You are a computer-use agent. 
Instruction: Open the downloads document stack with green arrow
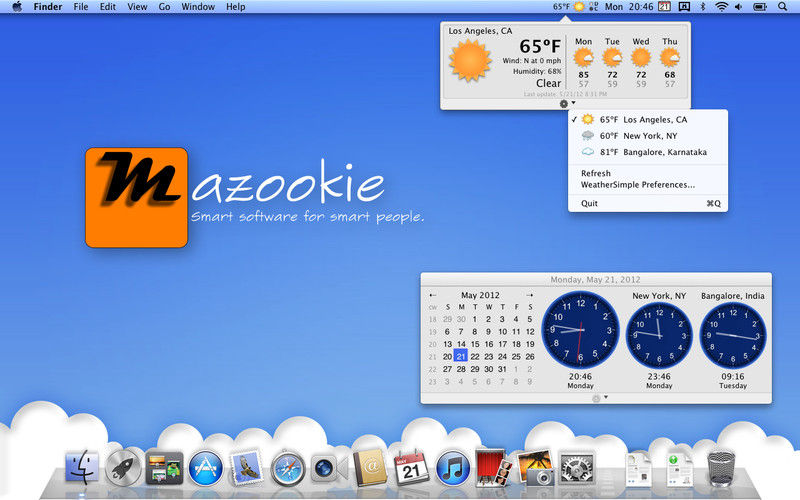point(680,469)
